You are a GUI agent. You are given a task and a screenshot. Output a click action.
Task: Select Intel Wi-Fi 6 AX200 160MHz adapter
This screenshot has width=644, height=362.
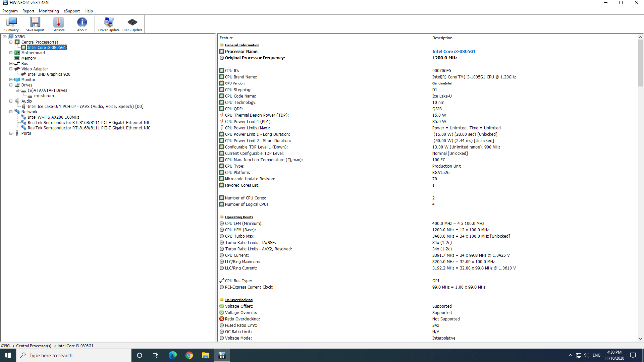53,117
